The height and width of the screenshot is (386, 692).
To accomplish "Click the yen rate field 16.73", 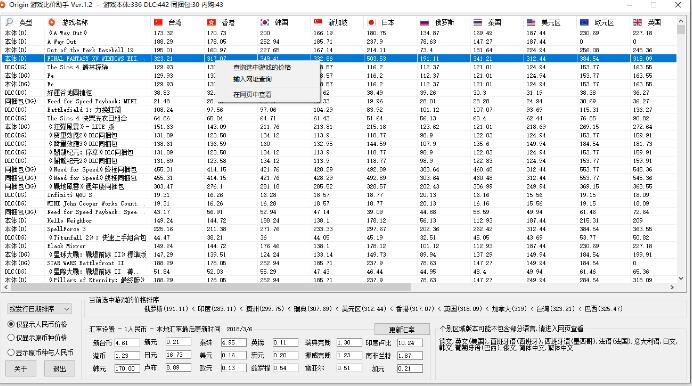I will coord(178,355).
